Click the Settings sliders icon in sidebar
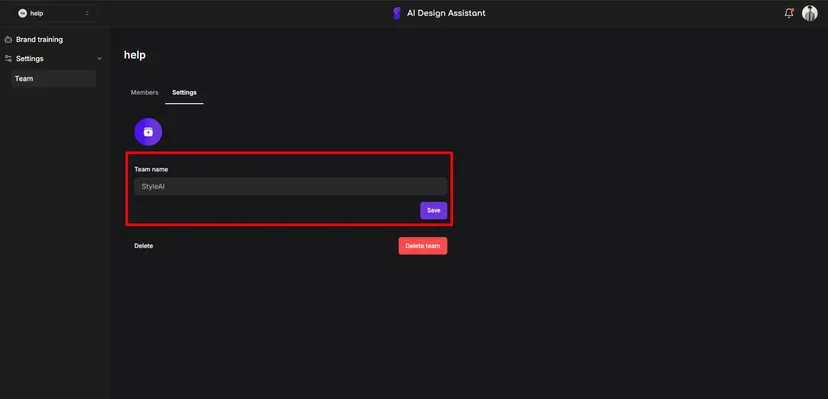This screenshot has width=828, height=399. pyautogui.click(x=8, y=59)
